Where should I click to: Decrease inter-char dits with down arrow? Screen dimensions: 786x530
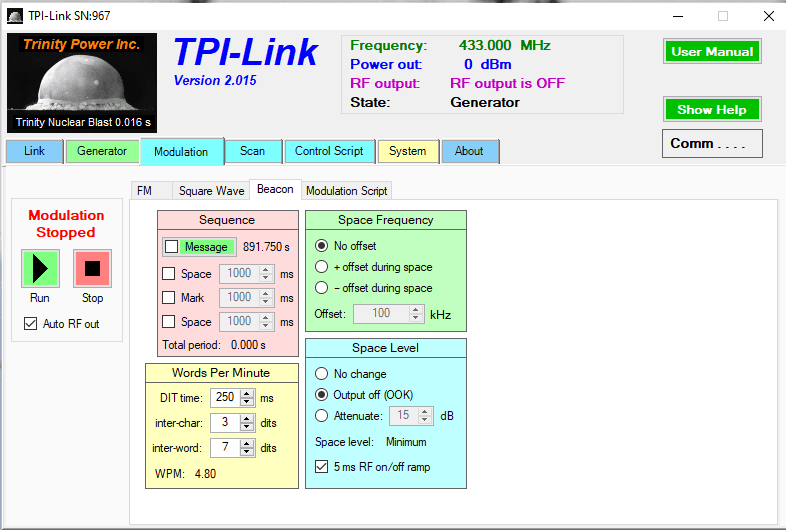tap(247, 427)
